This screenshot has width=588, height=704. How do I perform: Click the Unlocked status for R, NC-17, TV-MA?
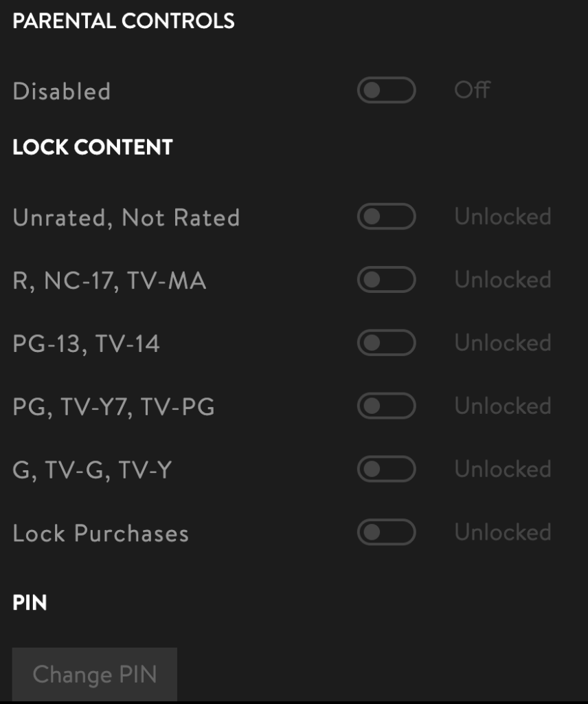pyautogui.click(x=503, y=280)
